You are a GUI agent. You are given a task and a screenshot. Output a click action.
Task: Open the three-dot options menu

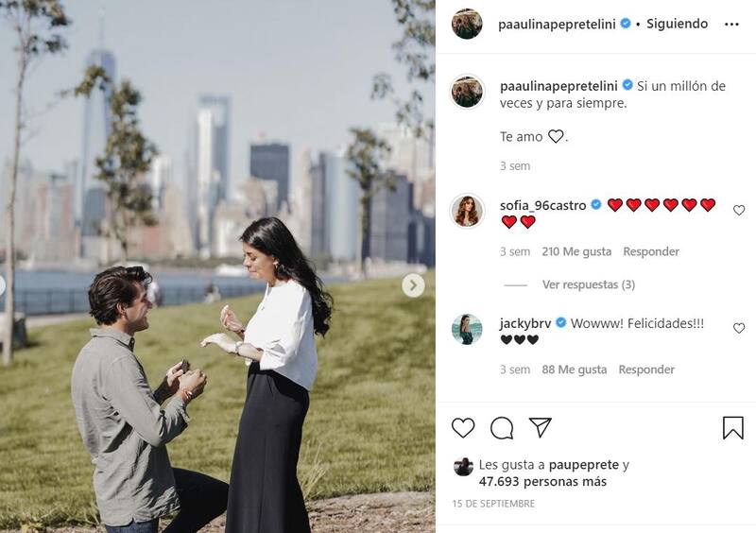(731, 25)
